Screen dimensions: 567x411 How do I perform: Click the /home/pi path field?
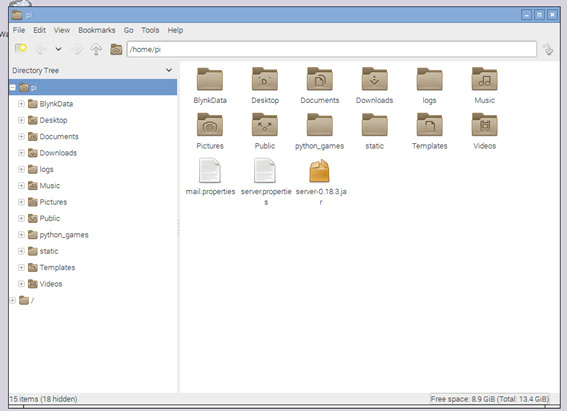tap(332, 50)
